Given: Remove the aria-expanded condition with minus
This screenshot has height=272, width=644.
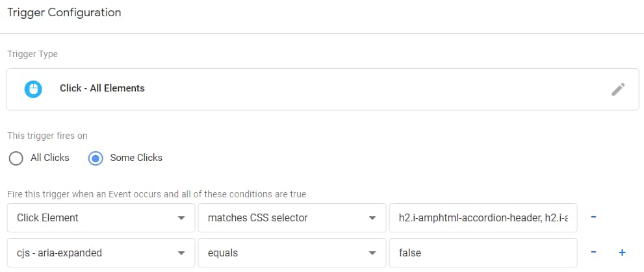Looking at the screenshot, I should pos(594,252).
